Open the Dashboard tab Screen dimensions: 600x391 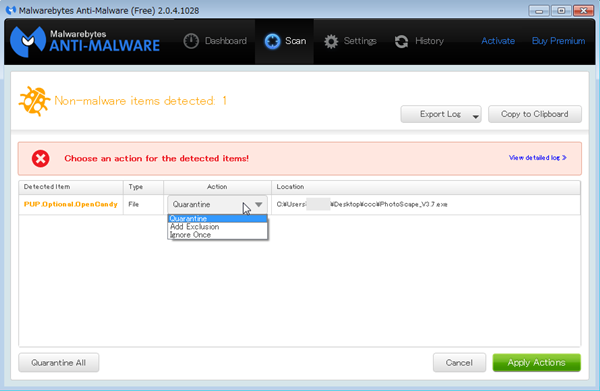215,41
